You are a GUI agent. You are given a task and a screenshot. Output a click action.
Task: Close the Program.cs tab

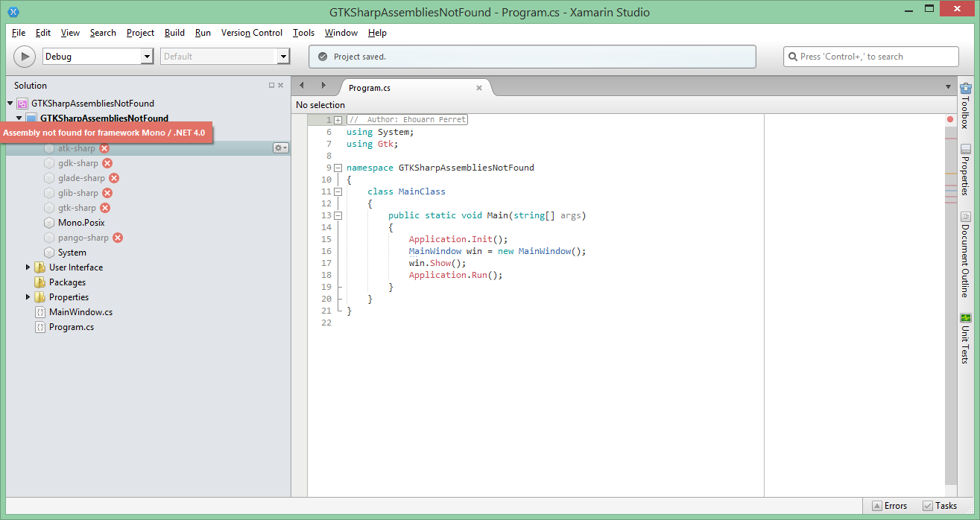point(479,88)
